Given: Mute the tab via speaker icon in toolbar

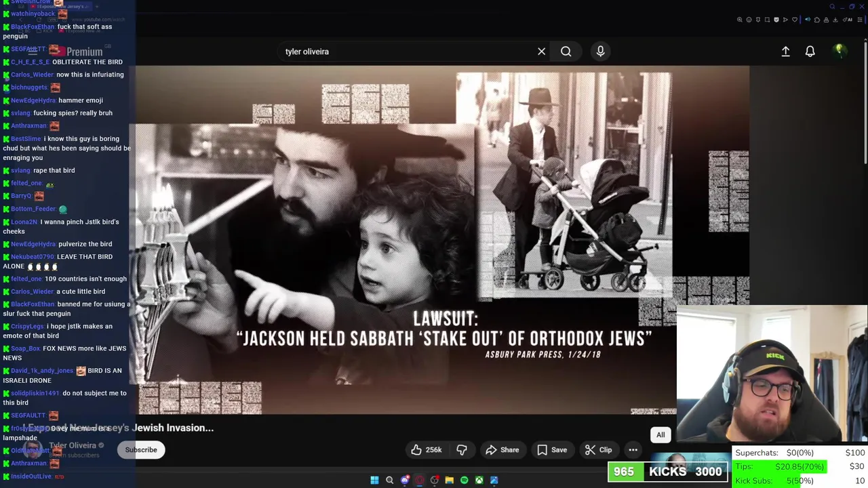Looking at the screenshot, I should (x=808, y=20).
